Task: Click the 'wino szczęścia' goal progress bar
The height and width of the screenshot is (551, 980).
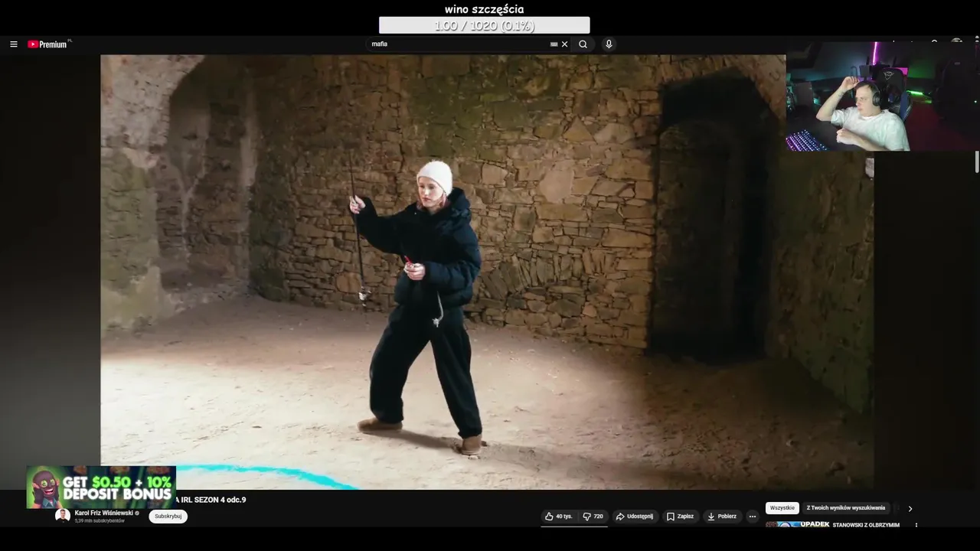Action: click(484, 25)
